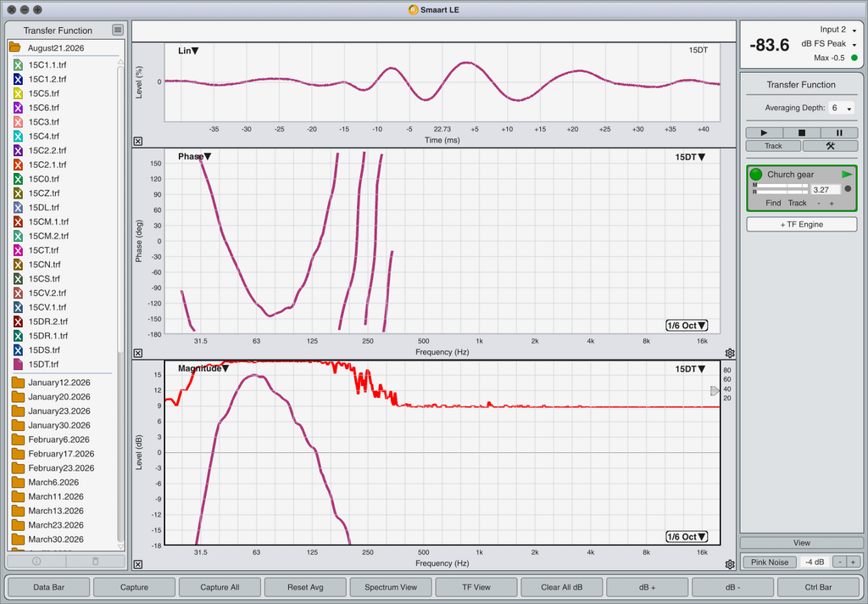
Task: Toggle Pink Noise generator
Action: pos(770,562)
